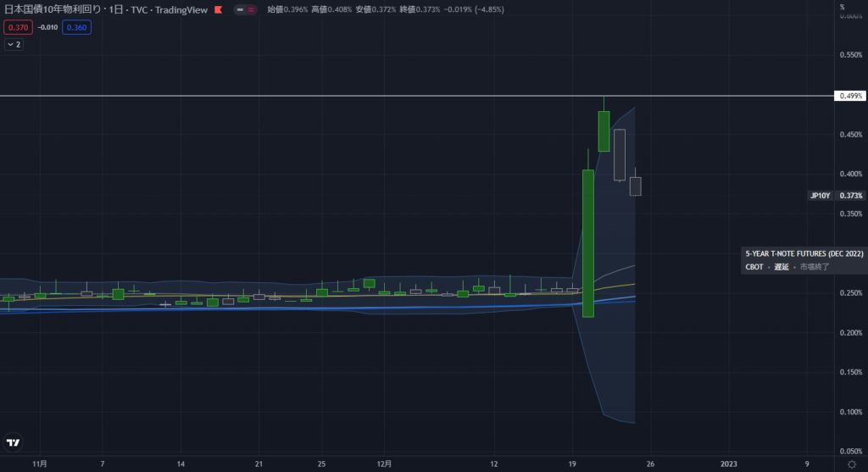Click the 1日 interval in the chart title
Screen dimensions: 868x472
118,10
